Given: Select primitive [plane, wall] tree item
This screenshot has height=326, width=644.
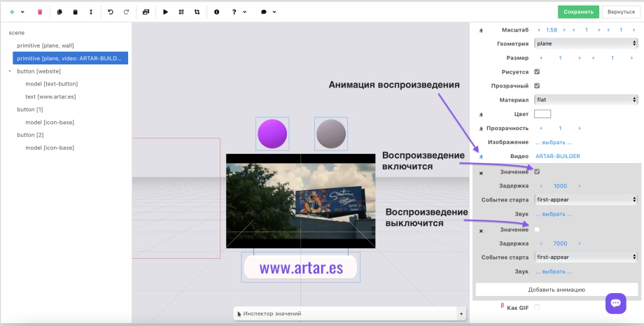Looking at the screenshot, I should pyautogui.click(x=45, y=45).
